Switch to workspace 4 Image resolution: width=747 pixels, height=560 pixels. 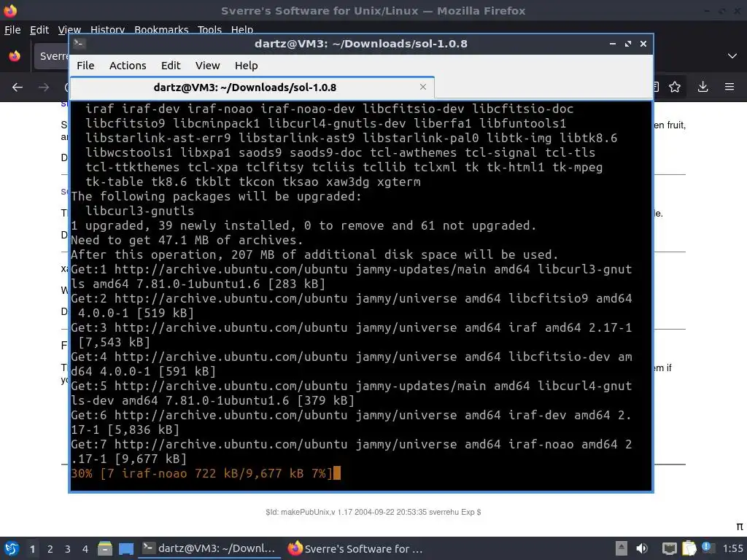click(85, 549)
